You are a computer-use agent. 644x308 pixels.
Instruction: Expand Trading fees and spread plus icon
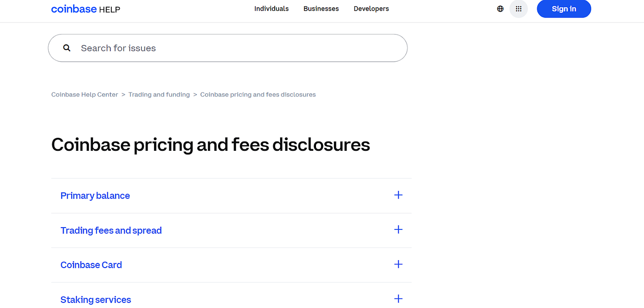(x=398, y=229)
